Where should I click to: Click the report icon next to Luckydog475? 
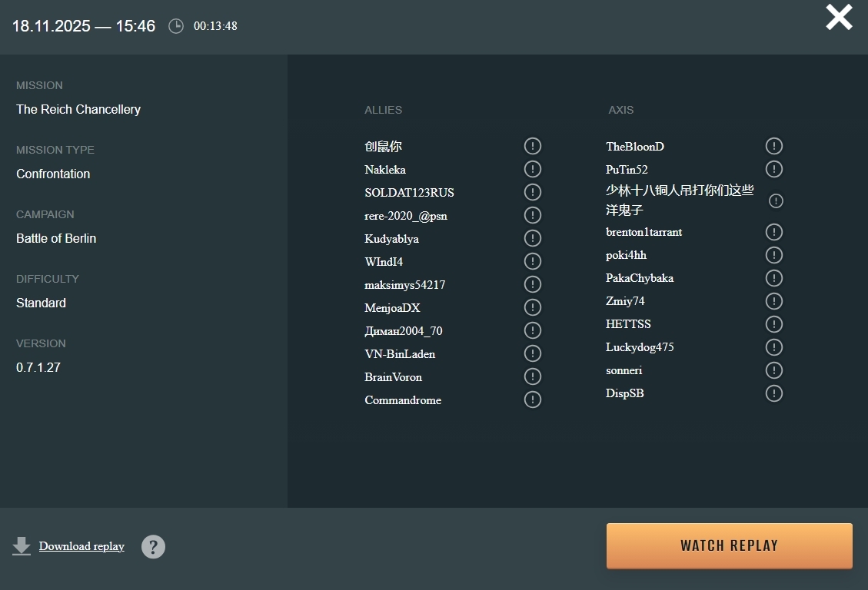coord(774,347)
